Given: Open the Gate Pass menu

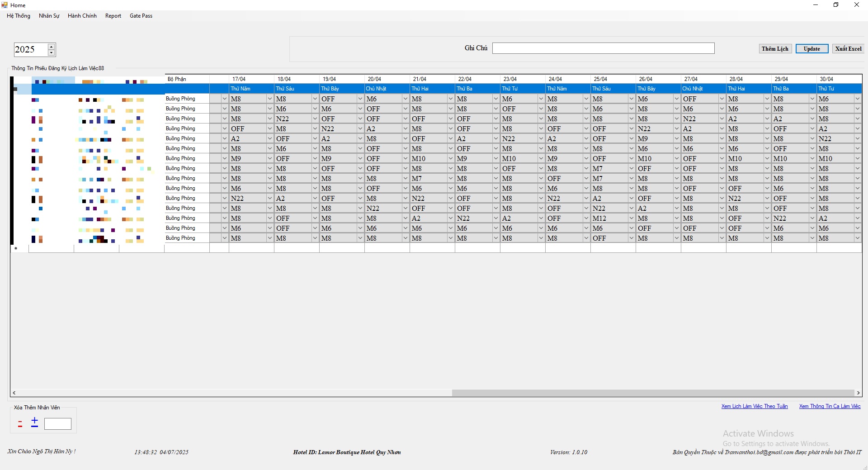Looking at the screenshot, I should (141, 16).
